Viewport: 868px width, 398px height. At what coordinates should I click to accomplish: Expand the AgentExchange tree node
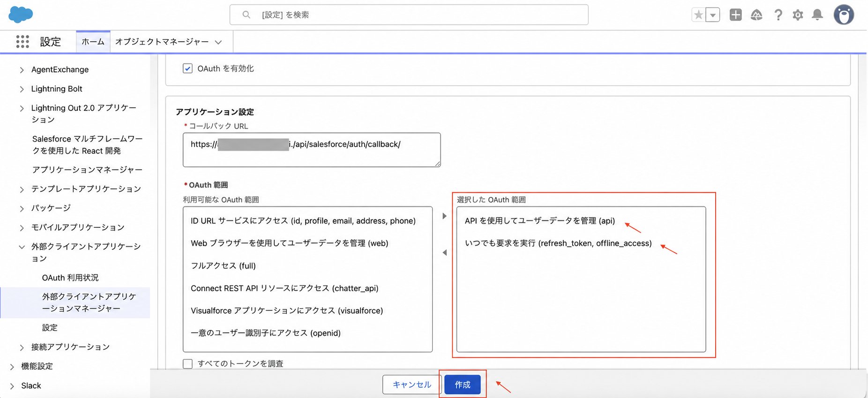[x=22, y=70]
